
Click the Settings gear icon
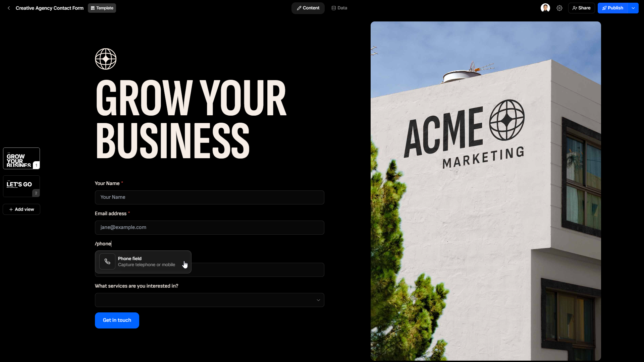coord(559,8)
